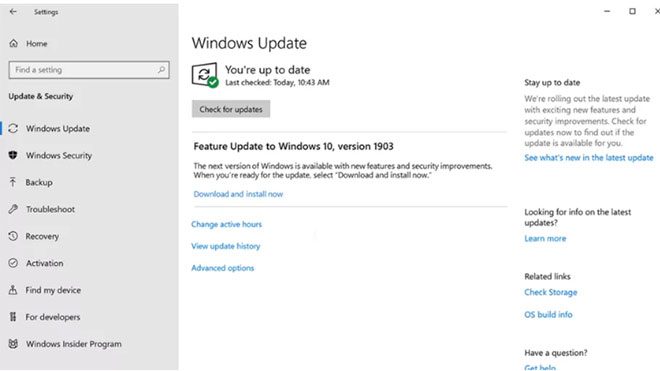Click the back arrow in Settings
Viewport: 660px width, 371px height.
tap(13, 12)
